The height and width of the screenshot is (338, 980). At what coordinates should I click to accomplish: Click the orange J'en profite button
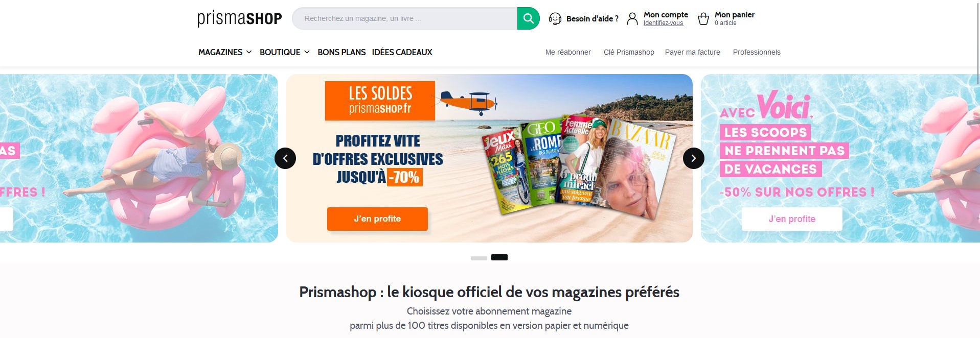click(377, 219)
